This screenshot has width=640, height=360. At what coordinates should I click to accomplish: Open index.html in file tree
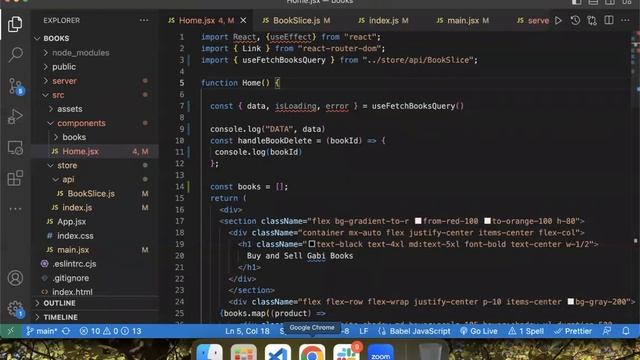click(72, 292)
